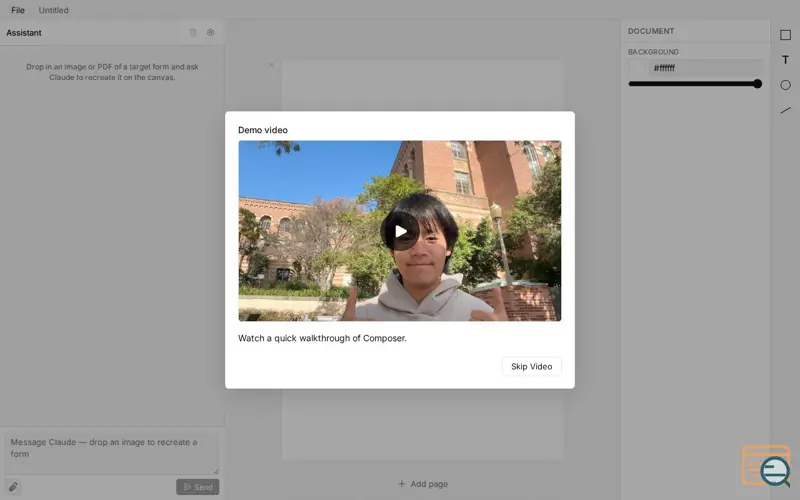The height and width of the screenshot is (500, 800).
Task: Click the BACKGROUND label
Action: point(653,52)
